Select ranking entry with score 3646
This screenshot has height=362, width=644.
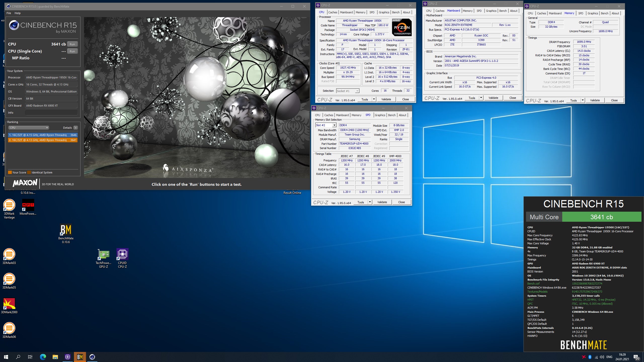(x=43, y=135)
